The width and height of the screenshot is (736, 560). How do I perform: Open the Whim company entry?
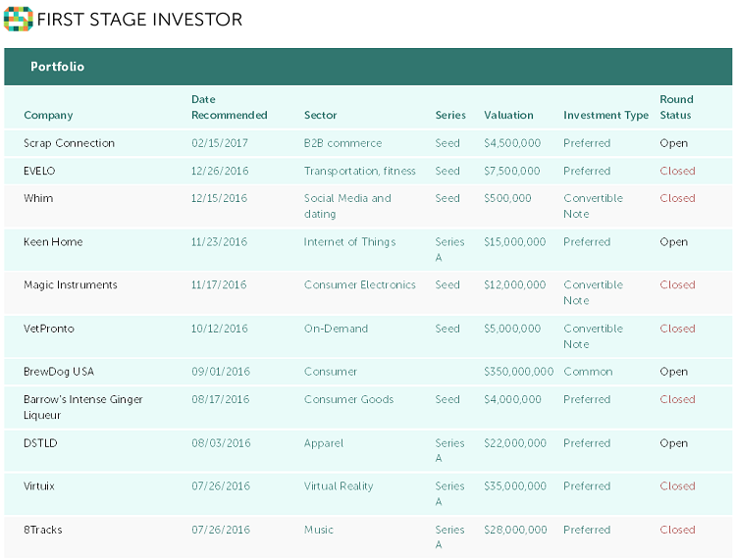click(38, 198)
